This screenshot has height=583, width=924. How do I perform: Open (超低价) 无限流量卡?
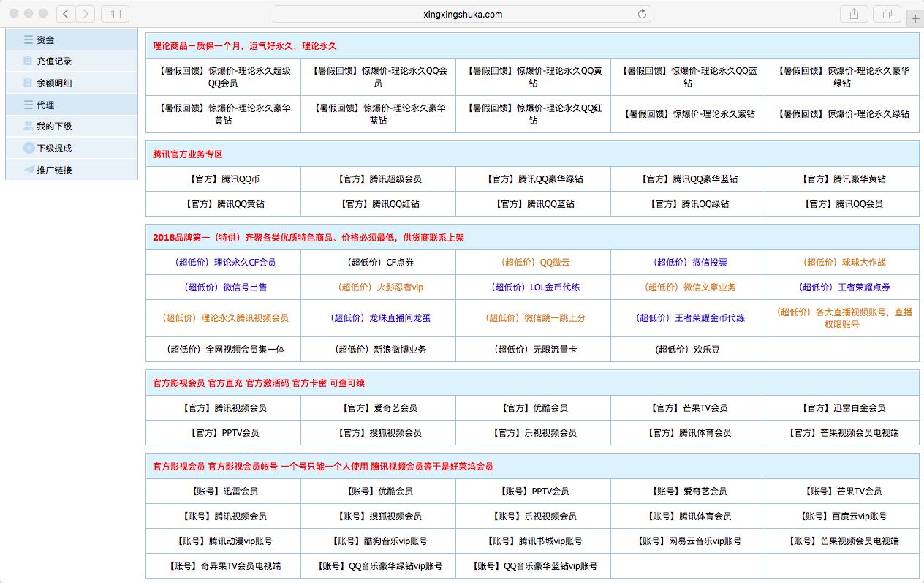pyautogui.click(x=533, y=350)
